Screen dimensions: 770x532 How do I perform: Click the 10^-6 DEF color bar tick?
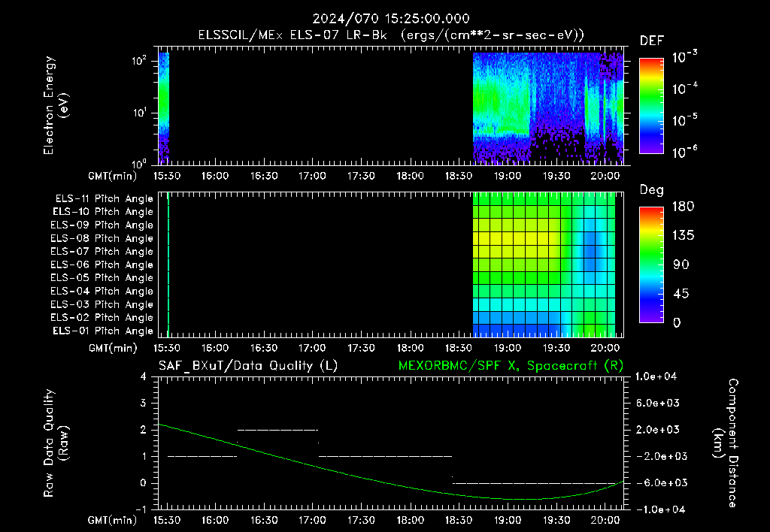click(684, 152)
